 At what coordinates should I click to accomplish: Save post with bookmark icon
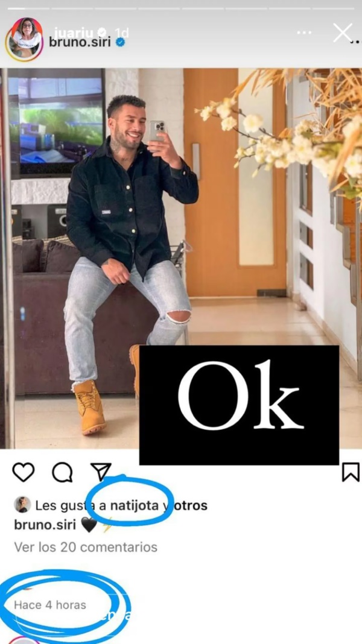point(351,472)
